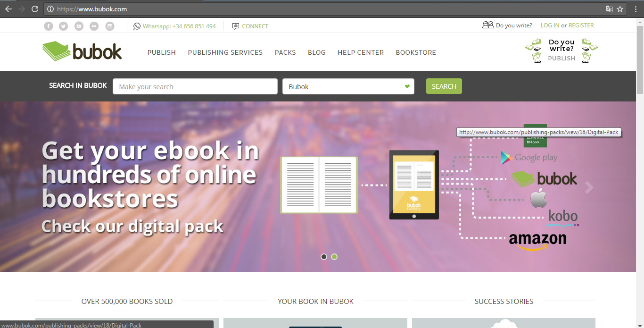Click the "YOUR BOOK IN BUBOK" heading

click(x=315, y=301)
